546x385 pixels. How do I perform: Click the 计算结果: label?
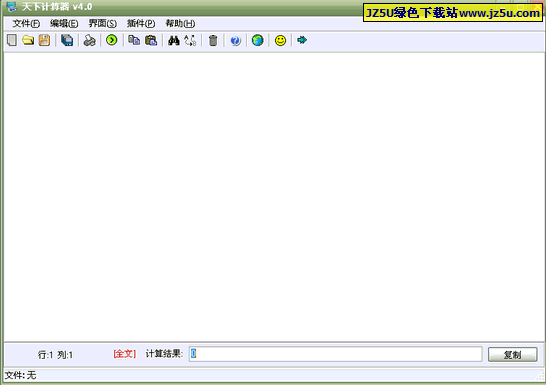click(164, 354)
